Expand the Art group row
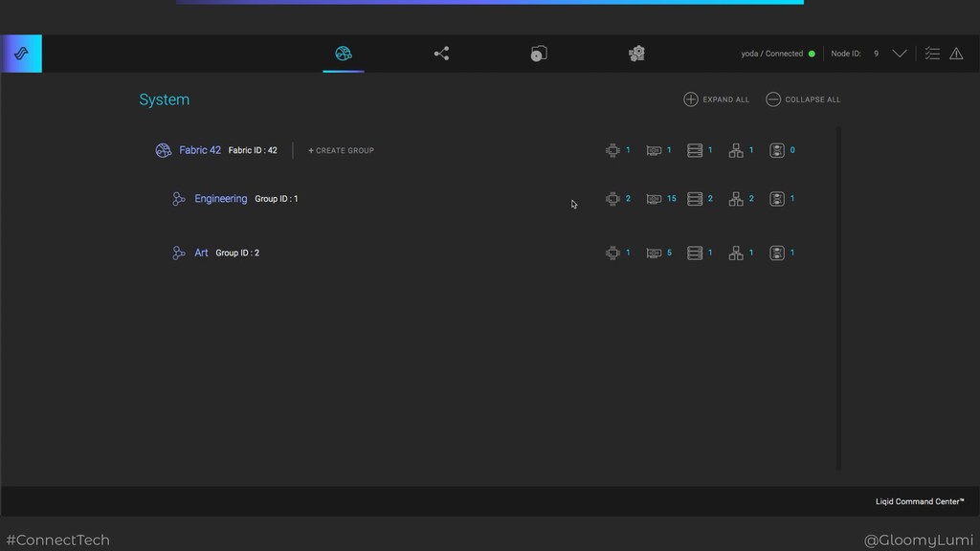Image resolution: width=980 pixels, height=551 pixels. click(201, 253)
